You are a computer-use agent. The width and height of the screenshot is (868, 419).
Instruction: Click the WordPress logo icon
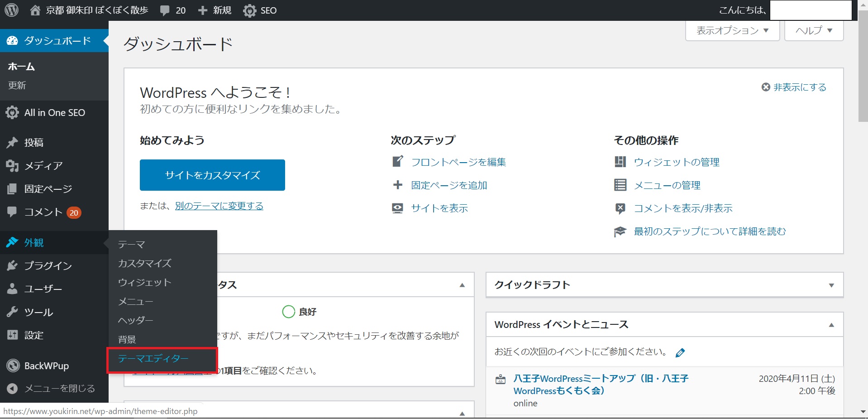11,10
